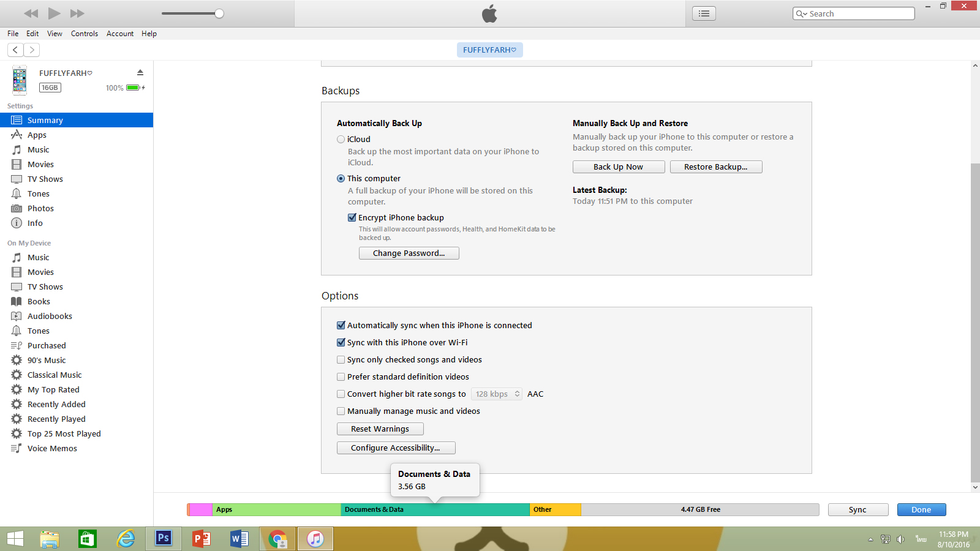Open the Controls menu
This screenshot has width=980, height=551.
coord(85,34)
